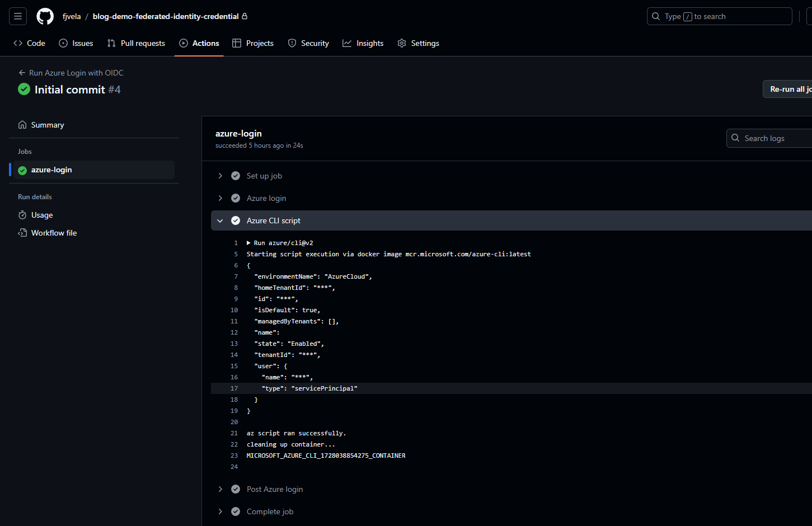The image size is (812, 526).
Task: Expand the Azure login step
Action: coord(220,198)
